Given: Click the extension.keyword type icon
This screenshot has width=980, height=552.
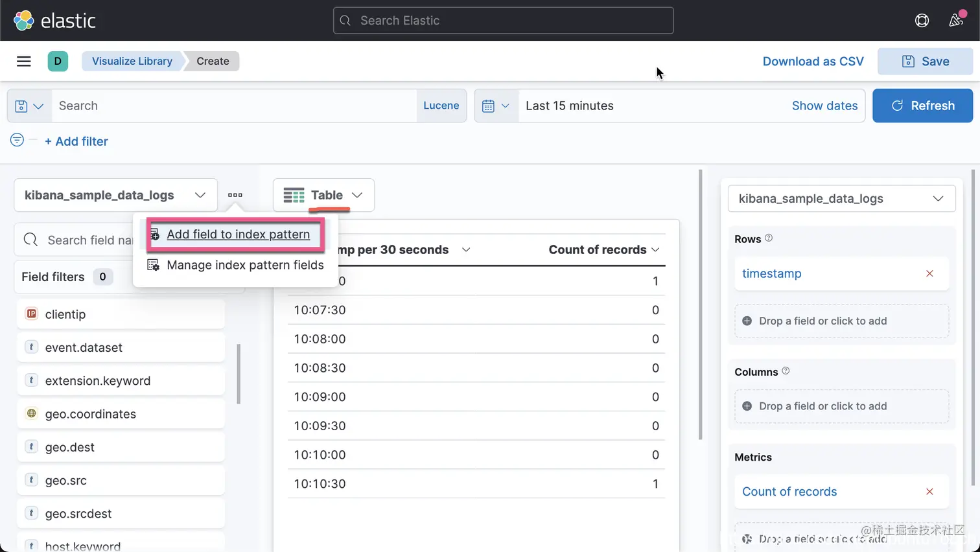Looking at the screenshot, I should click(x=31, y=380).
